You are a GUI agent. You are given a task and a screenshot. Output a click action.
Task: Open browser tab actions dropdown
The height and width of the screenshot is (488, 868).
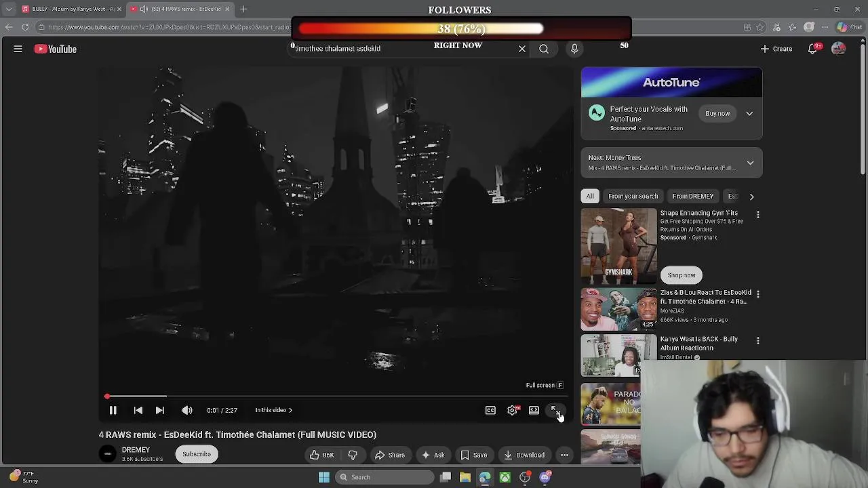pos(9,9)
